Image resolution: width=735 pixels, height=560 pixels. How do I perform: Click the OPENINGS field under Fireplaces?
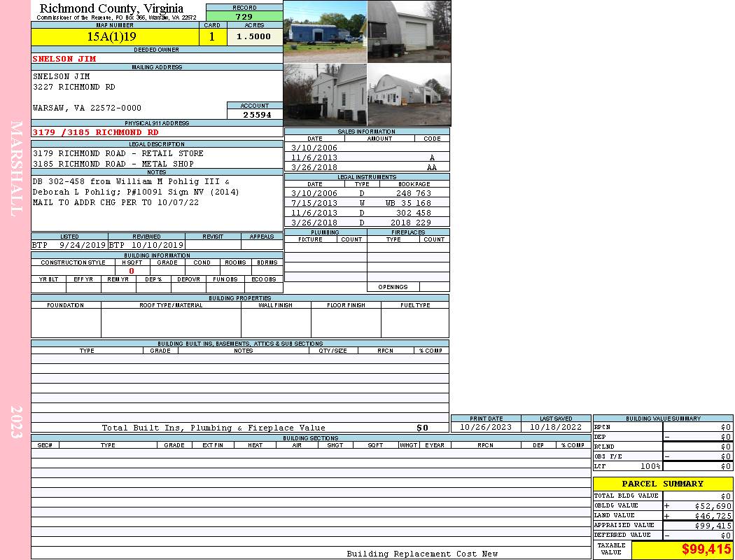click(x=435, y=287)
